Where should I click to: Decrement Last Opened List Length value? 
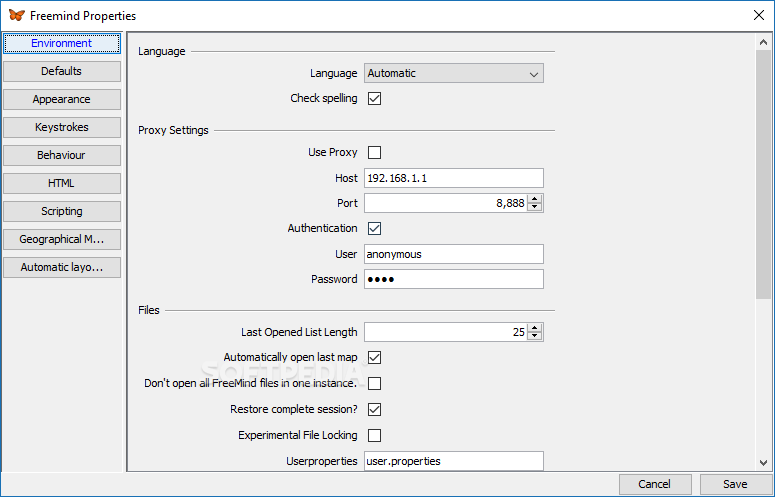tap(534, 336)
